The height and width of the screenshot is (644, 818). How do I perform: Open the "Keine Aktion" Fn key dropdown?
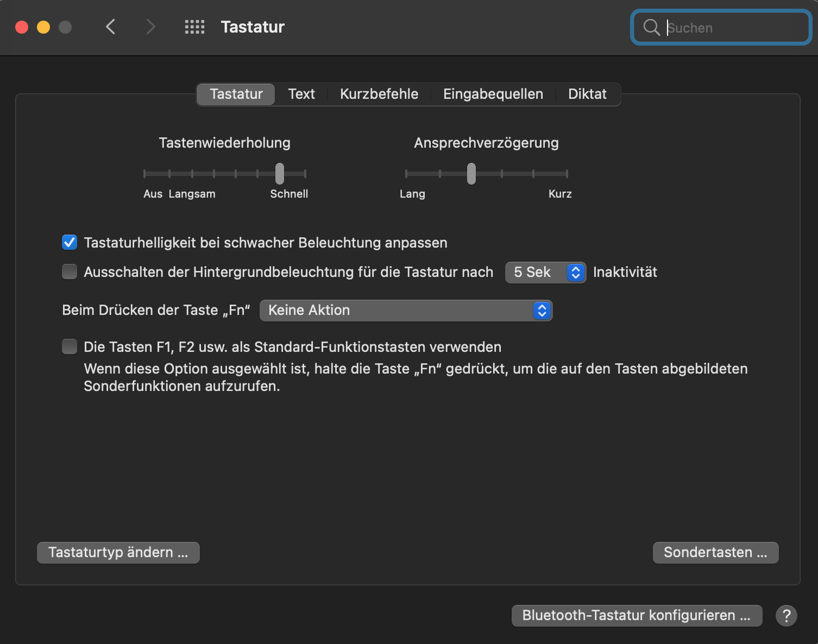point(406,310)
